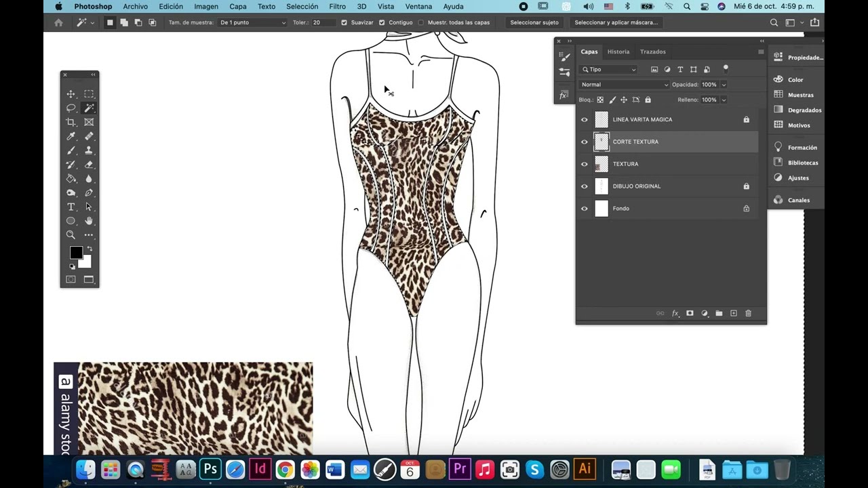868x488 pixels.
Task: Open the Layers panel menu
Action: point(760,52)
